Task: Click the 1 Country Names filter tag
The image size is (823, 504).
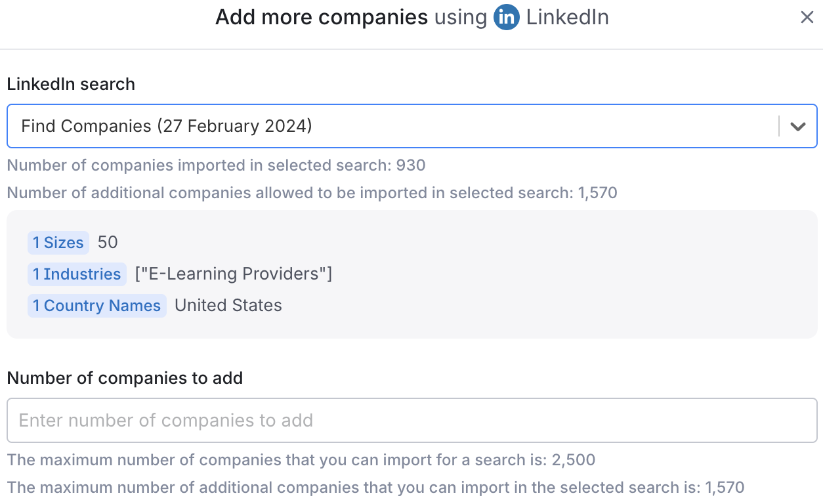Action: (x=97, y=306)
